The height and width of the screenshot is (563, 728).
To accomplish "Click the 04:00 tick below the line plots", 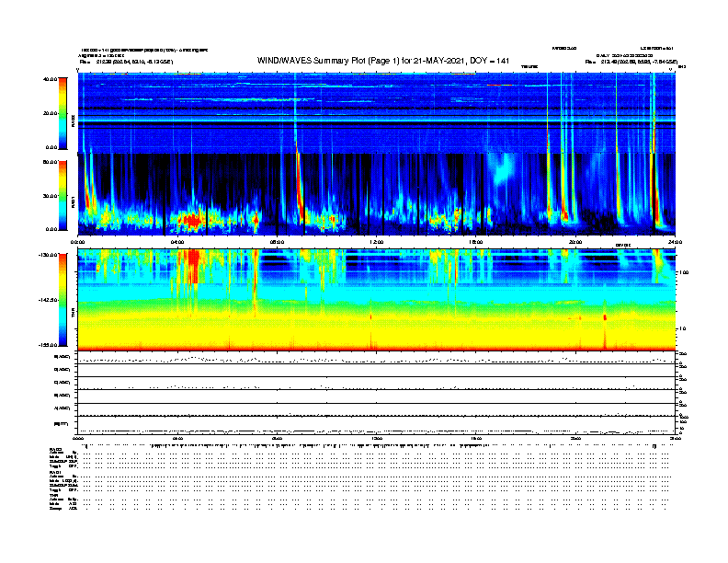I will click(x=177, y=438).
